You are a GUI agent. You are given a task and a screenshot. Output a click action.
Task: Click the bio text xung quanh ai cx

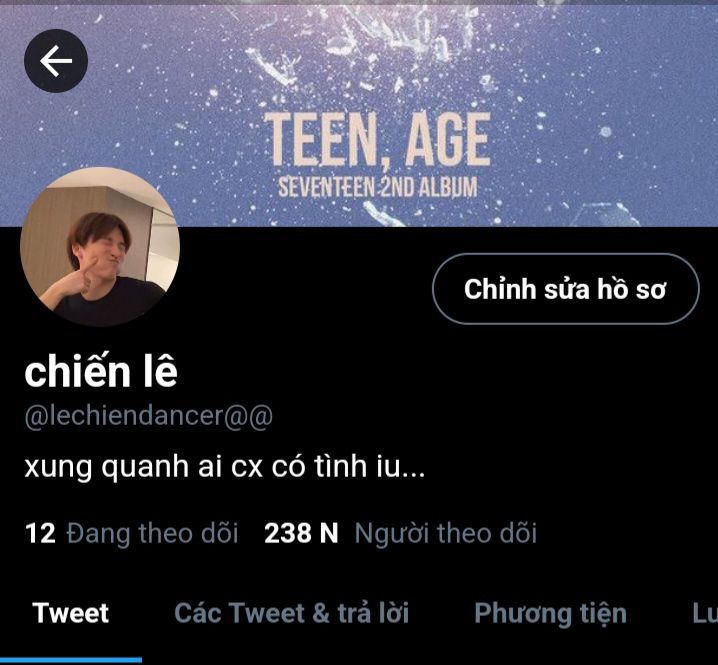coord(225,467)
